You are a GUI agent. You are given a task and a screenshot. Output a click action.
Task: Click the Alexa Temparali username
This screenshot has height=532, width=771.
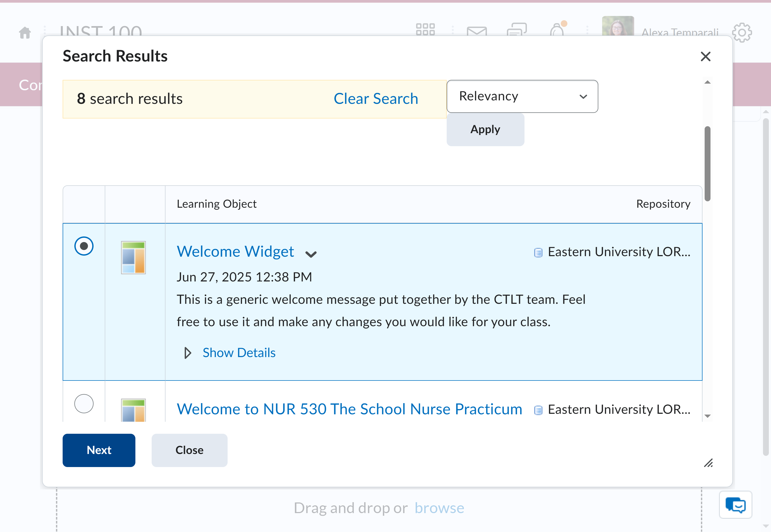(680, 32)
